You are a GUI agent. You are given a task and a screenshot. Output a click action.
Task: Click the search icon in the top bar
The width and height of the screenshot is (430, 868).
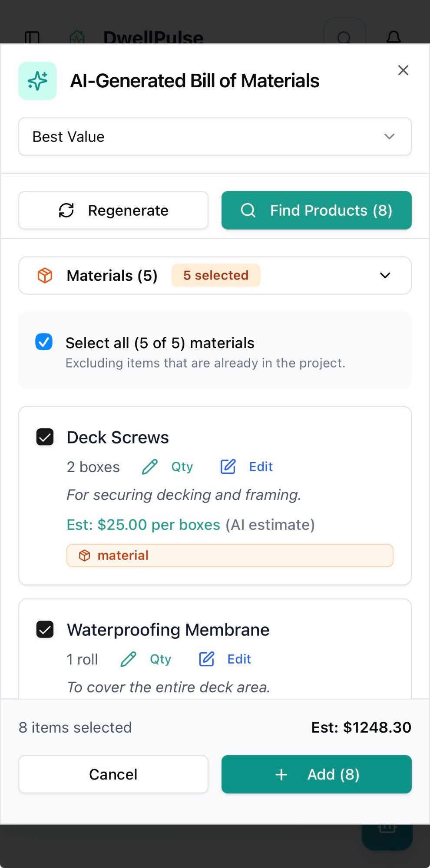(x=344, y=38)
